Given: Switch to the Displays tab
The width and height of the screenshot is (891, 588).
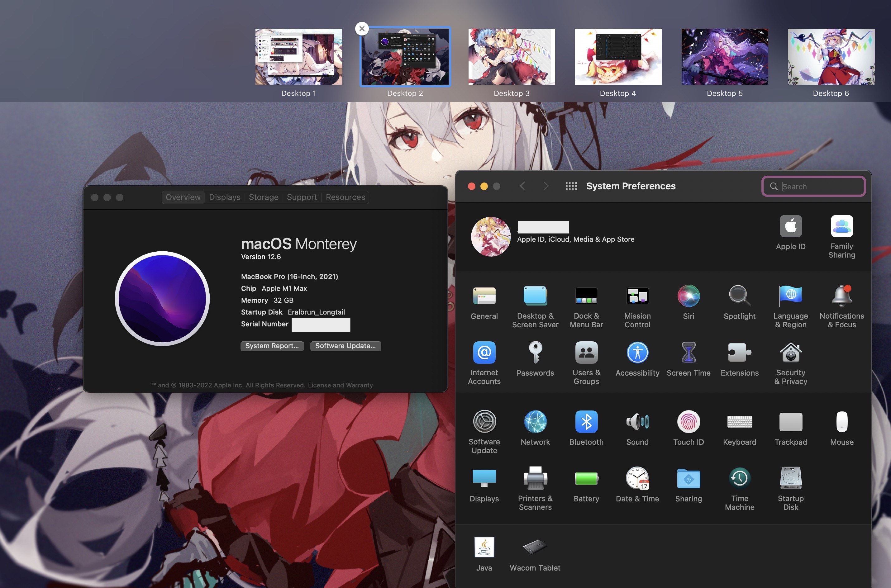Looking at the screenshot, I should pyautogui.click(x=224, y=197).
